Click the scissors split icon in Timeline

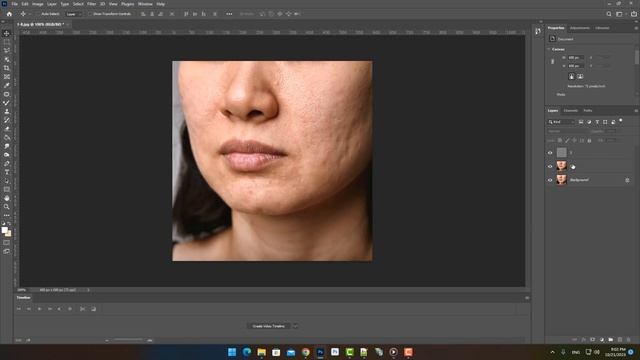[82, 309]
